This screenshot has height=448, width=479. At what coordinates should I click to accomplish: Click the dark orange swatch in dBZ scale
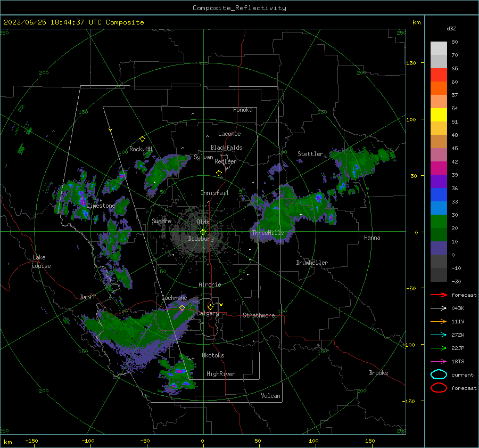[x=439, y=88]
